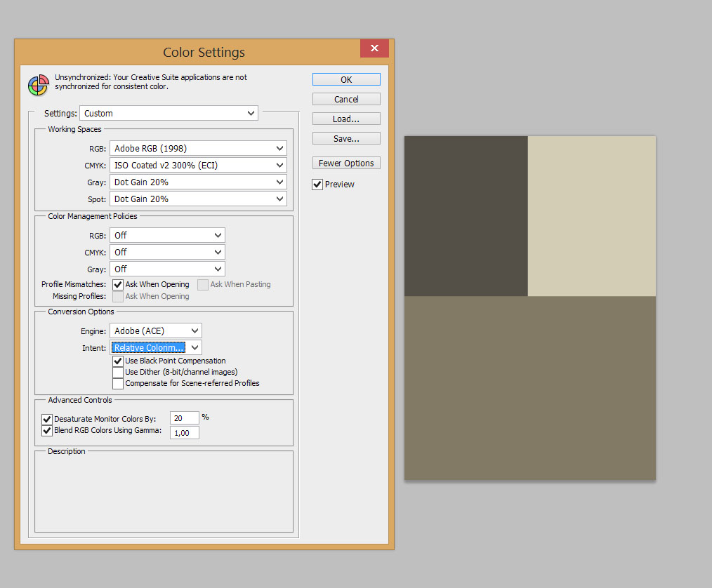Viewport: 712px width, 588px height.
Task: Click Ask When Pasting checkbox
Action: (x=203, y=284)
